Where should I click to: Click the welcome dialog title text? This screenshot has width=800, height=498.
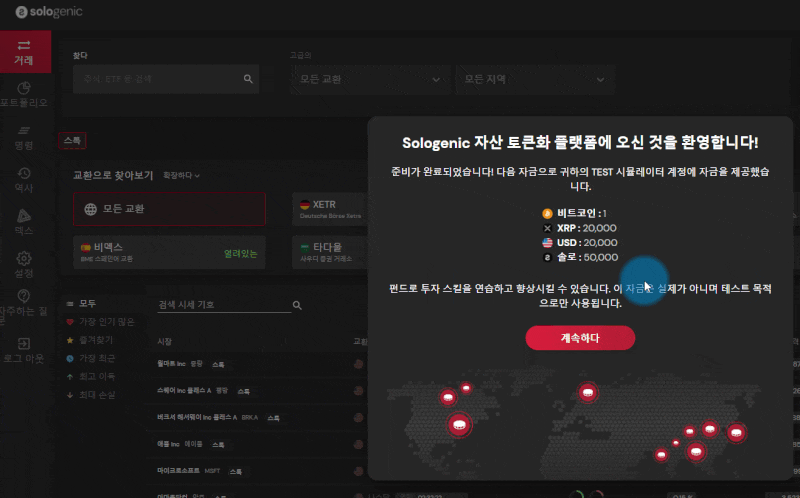[580, 142]
